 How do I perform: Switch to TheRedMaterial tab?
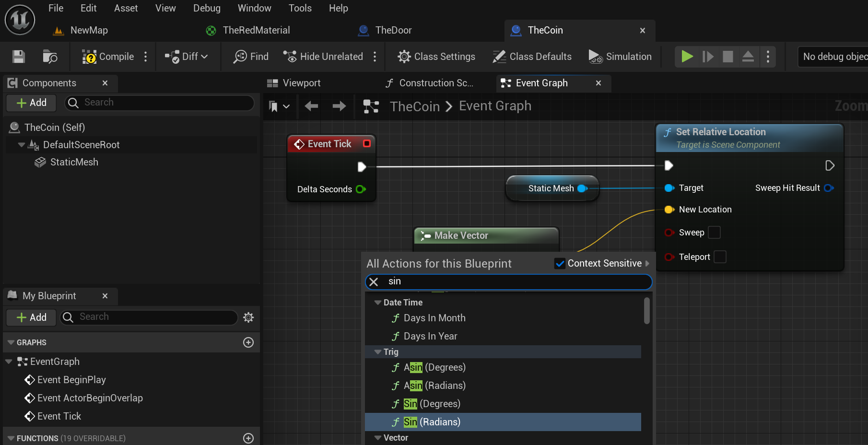pyautogui.click(x=248, y=30)
